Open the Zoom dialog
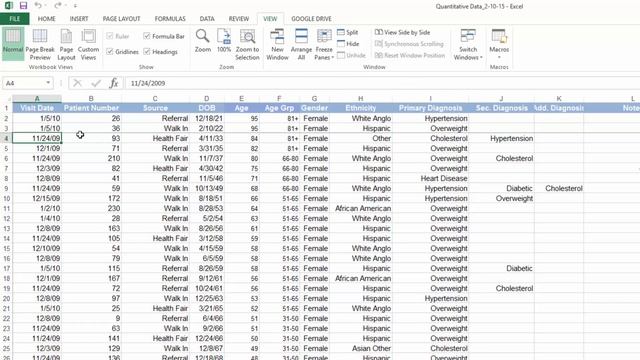640x360 pixels. [202, 41]
